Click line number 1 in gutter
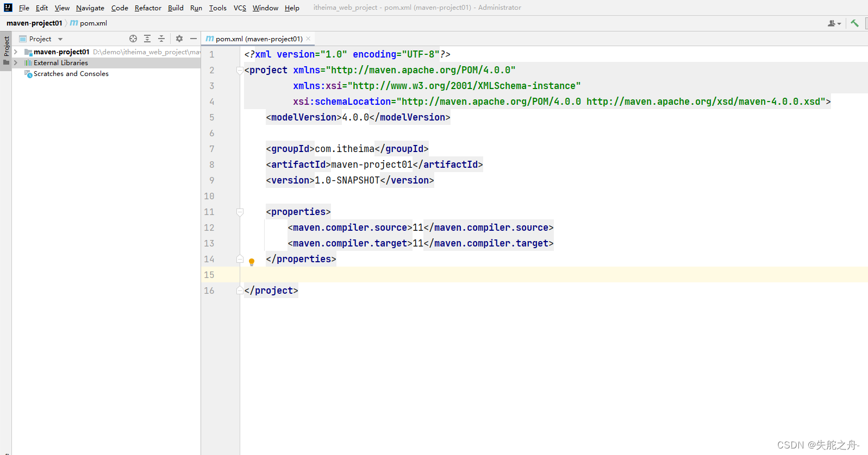Image resolution: width=868 pixels, height=455 pixels. pos(212,54)
